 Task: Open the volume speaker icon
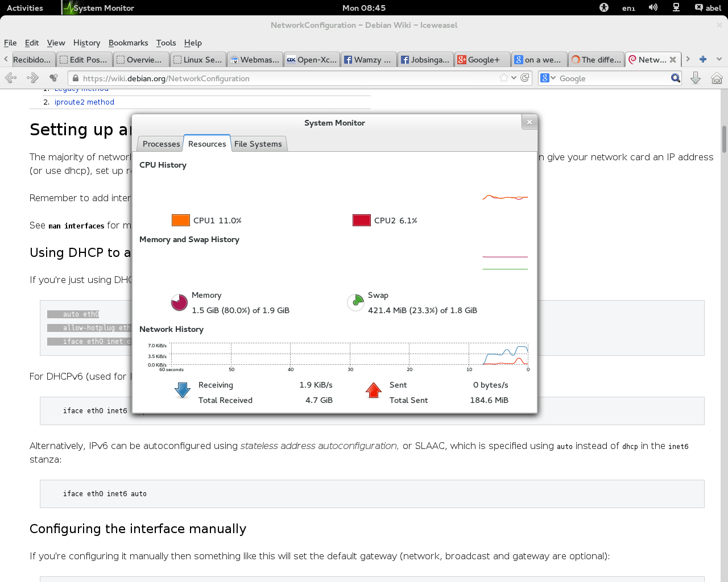pyautogui.click(x=653, y=7)
